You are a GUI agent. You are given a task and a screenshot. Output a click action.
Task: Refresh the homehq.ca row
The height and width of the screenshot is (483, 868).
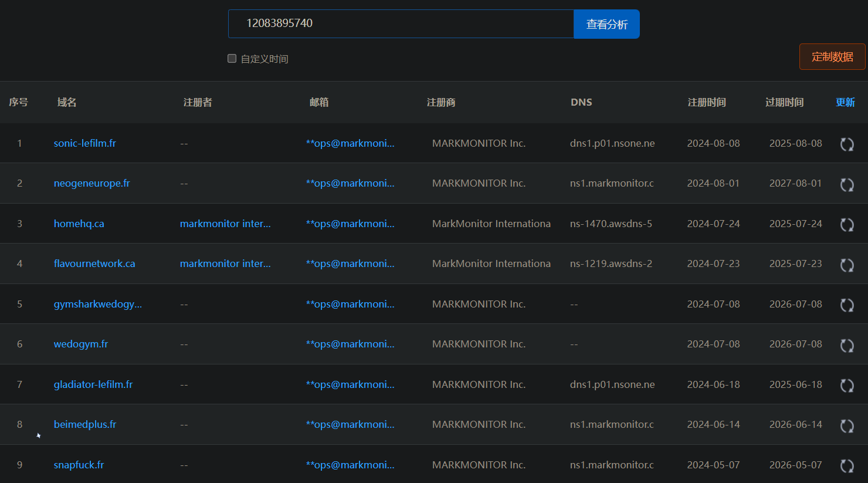point(847,225)
